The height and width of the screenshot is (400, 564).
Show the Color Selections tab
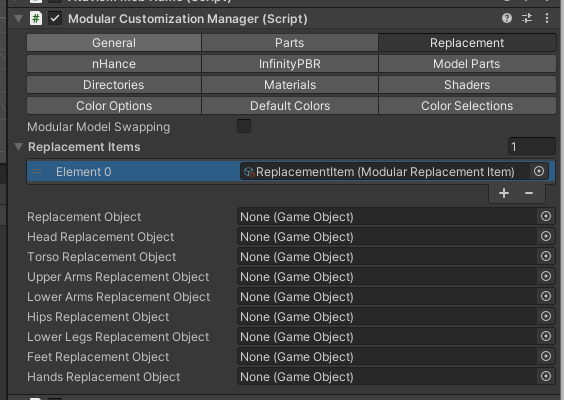pyautogui.click(x=467, y=106)
